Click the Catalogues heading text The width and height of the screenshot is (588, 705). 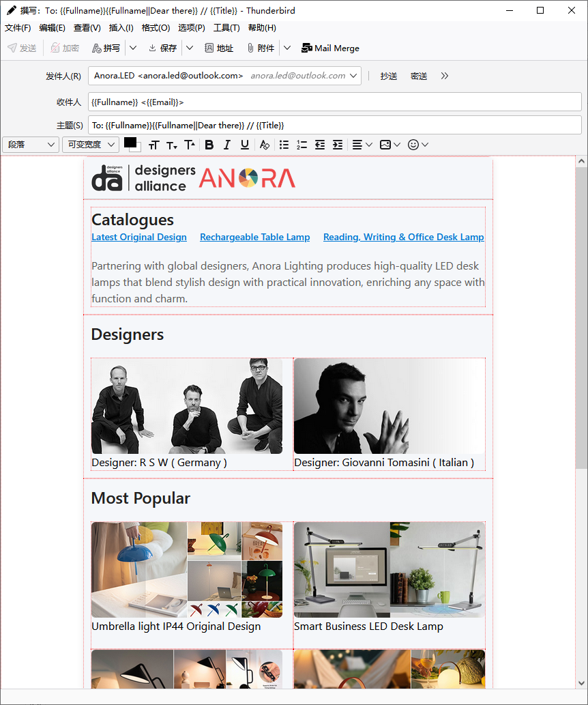[132, 220]
